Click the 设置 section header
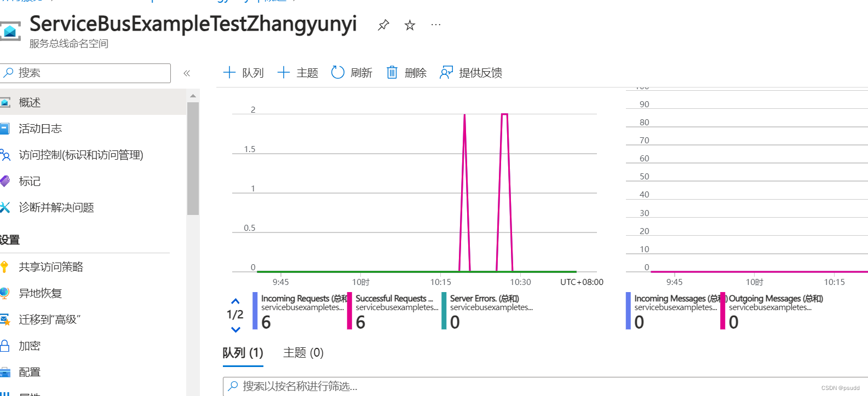The image size is (868, 396). click(10, 240)
